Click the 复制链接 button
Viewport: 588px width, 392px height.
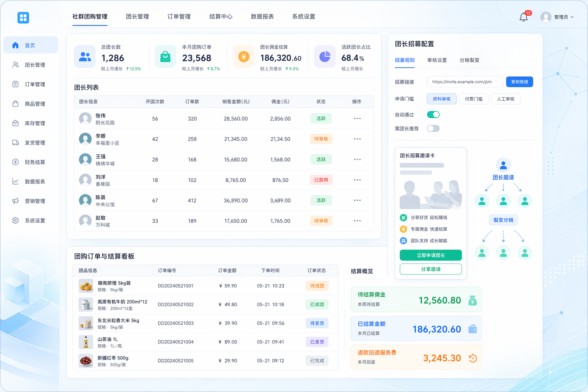coord(519,82)
